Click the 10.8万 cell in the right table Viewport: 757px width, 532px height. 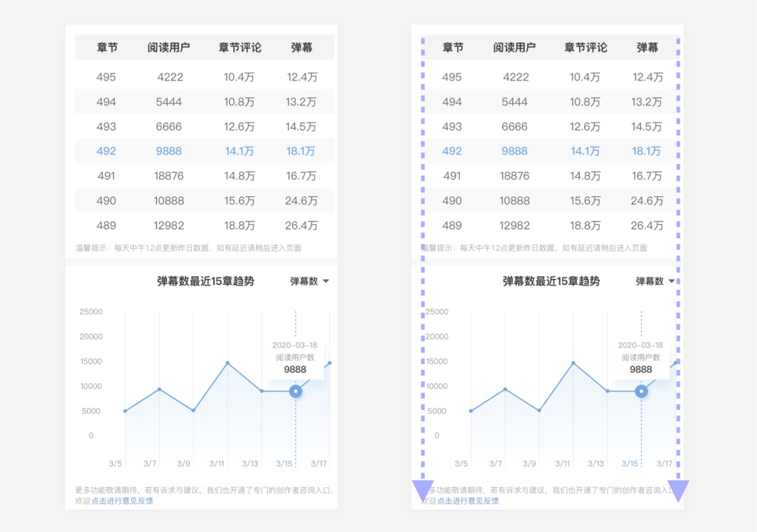coord(585,102)
